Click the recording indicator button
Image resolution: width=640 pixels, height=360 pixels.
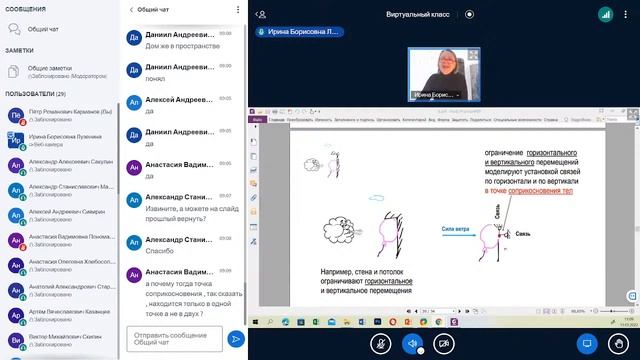click(469, 14)
